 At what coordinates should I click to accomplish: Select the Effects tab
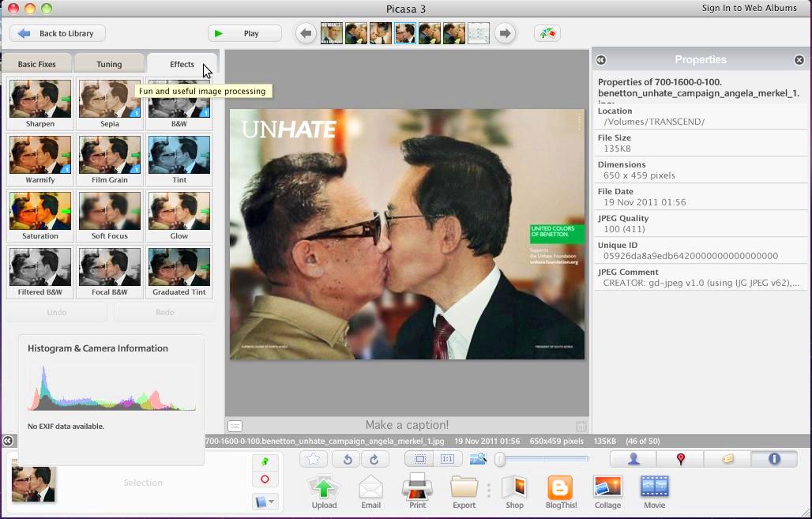click(182, 64)
